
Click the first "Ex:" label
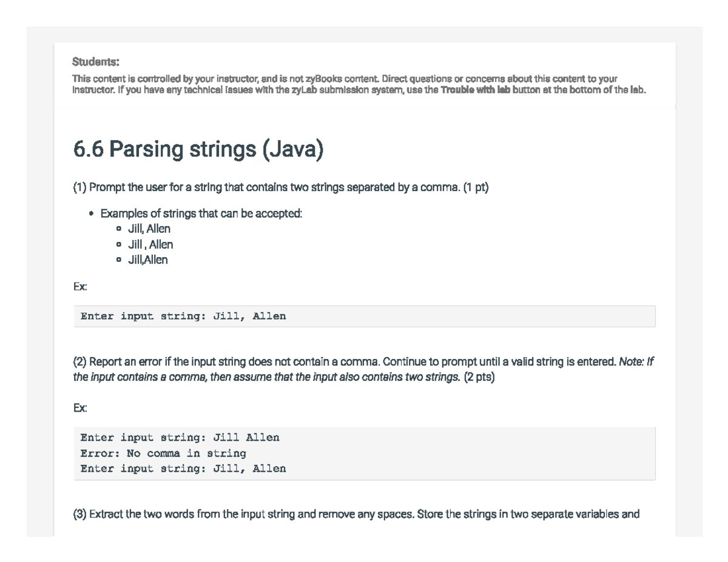coord(80,287)
